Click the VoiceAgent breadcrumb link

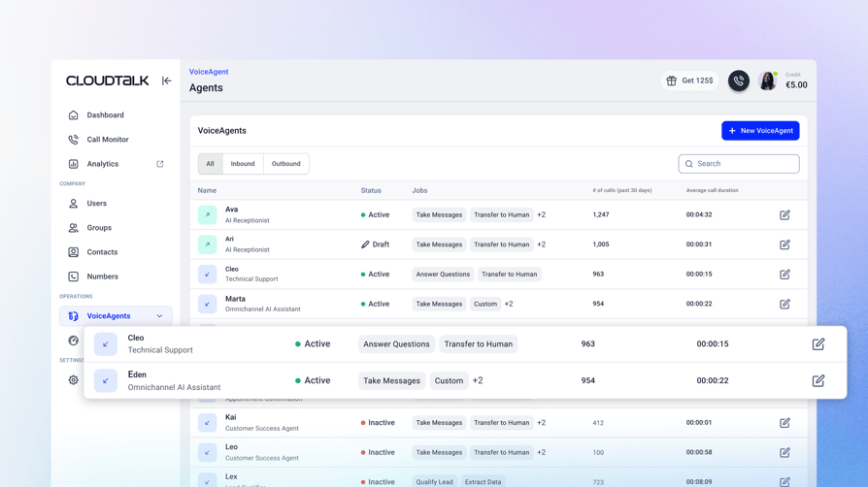tap(209, 72)
